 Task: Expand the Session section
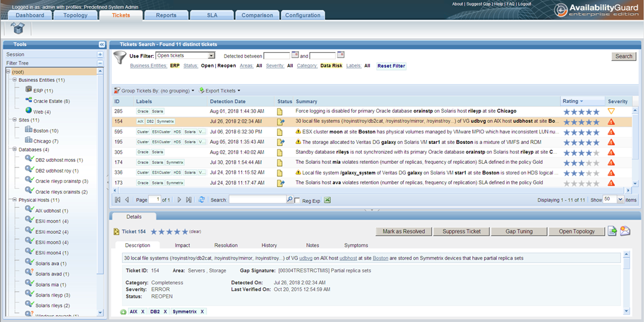point(101,54)
